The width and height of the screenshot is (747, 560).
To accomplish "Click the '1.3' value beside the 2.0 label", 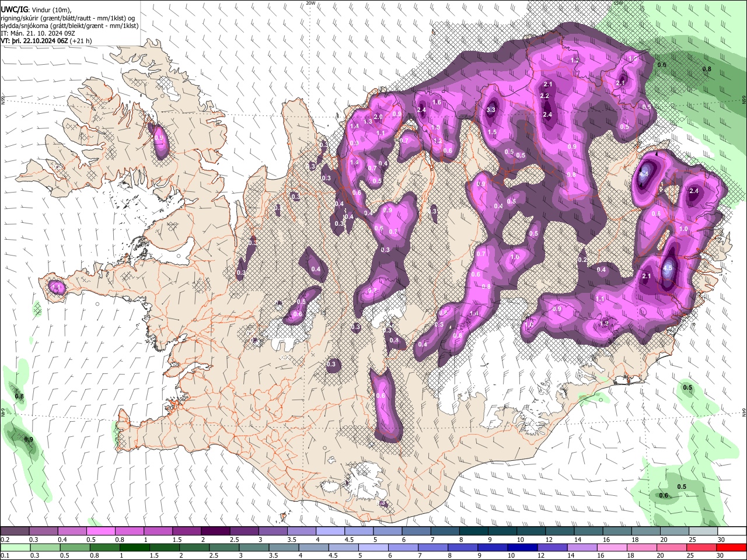I will (368, 122).
